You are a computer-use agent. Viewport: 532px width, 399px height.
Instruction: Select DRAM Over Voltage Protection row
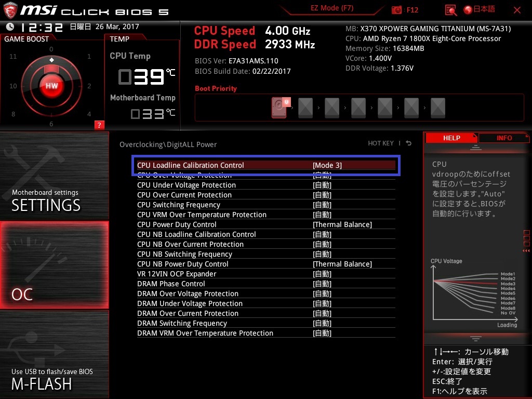266,294
